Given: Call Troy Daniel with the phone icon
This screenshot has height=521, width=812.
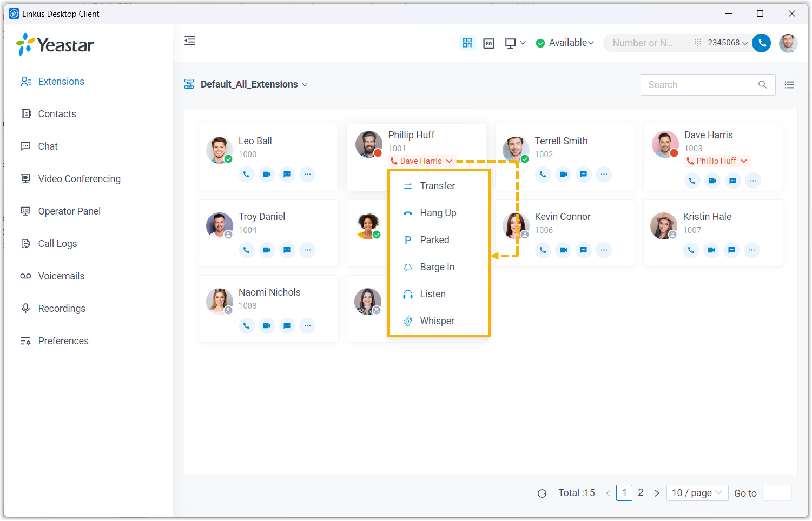Looking at the screenshot, I should [x=246, y=250].
